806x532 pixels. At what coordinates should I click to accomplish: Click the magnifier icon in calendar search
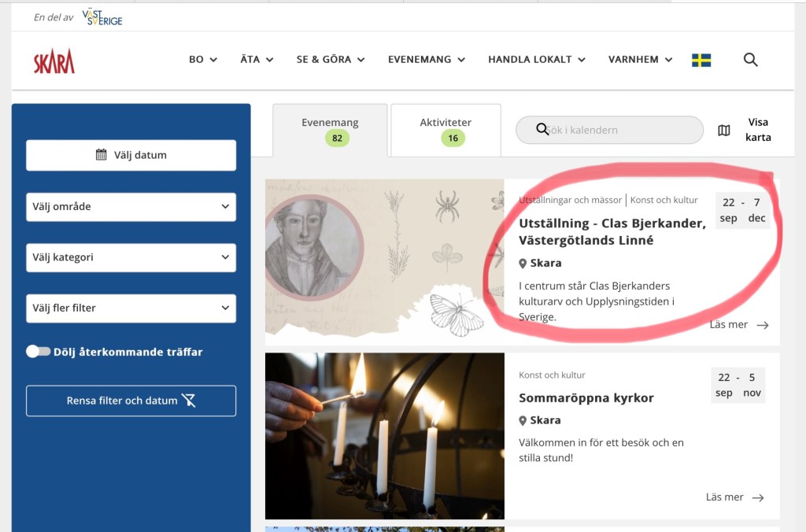coord(542,129)
